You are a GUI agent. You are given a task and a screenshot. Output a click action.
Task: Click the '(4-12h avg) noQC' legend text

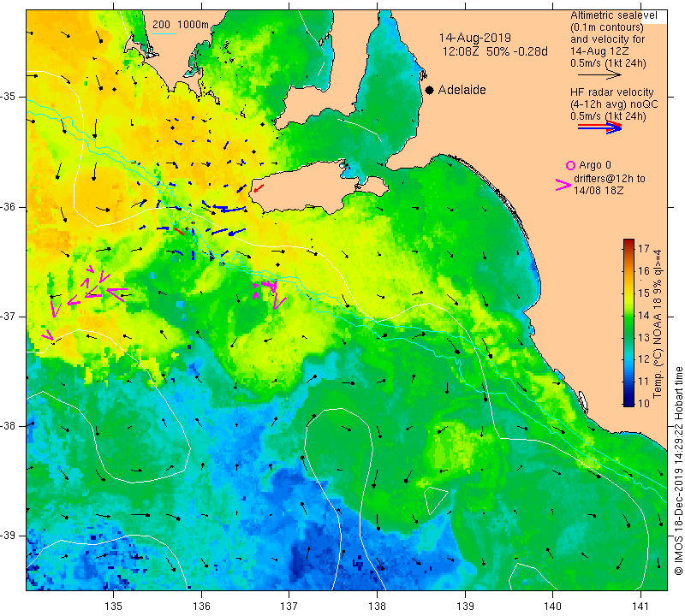coord(614,104)
